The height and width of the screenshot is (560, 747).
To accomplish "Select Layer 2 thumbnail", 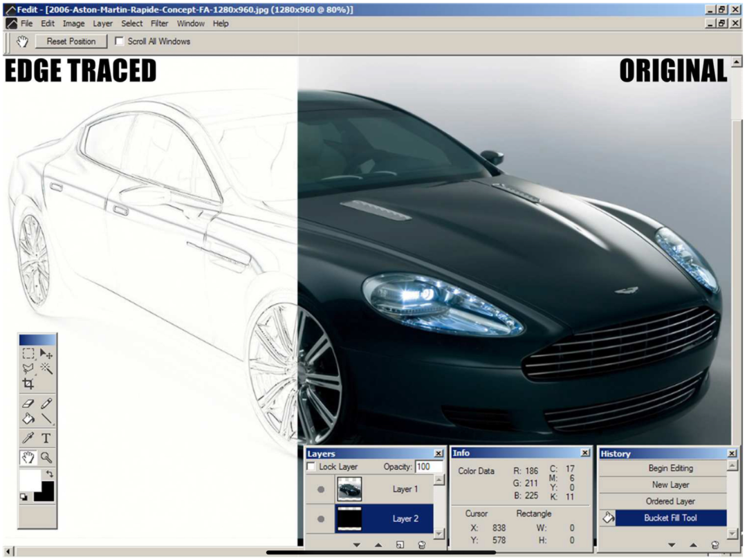I will [349, 519].
